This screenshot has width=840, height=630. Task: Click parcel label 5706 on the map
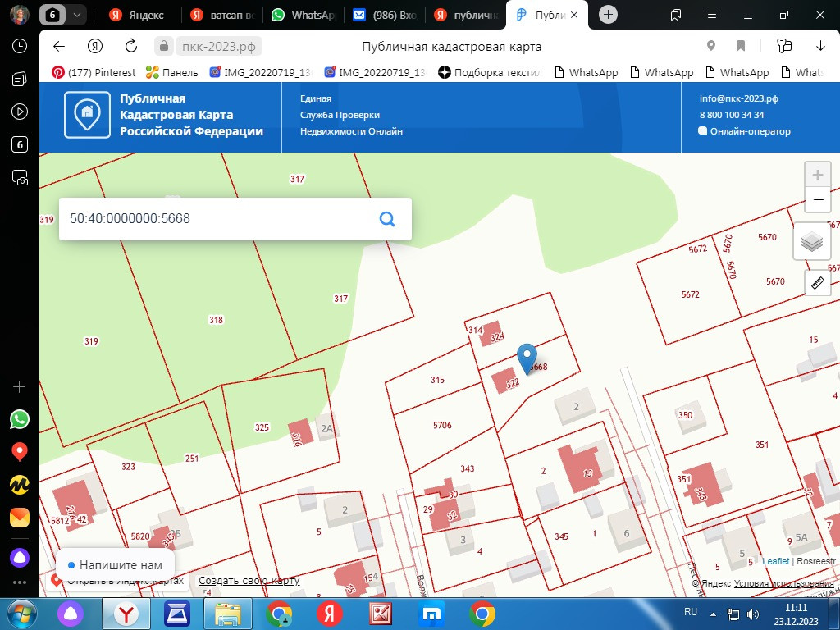[442, 426]
